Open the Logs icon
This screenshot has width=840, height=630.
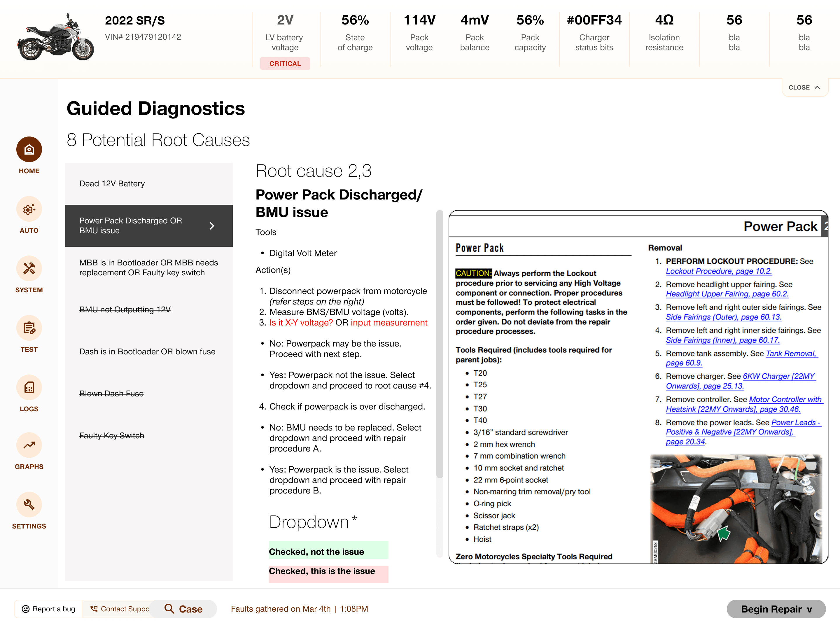pyautogui.click(x=29, y=387)
